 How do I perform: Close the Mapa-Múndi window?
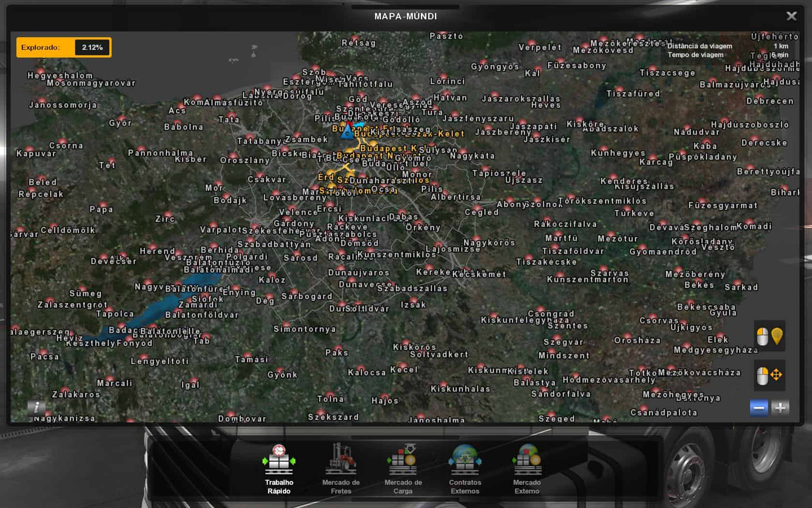(x=791, y=16)
